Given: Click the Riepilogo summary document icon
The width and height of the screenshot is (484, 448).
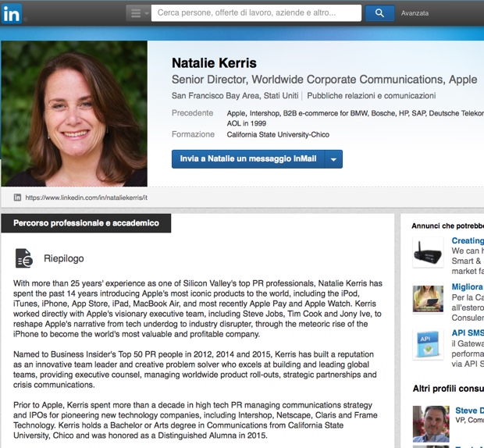Looking at the screenshot, I should coord(23,258).
